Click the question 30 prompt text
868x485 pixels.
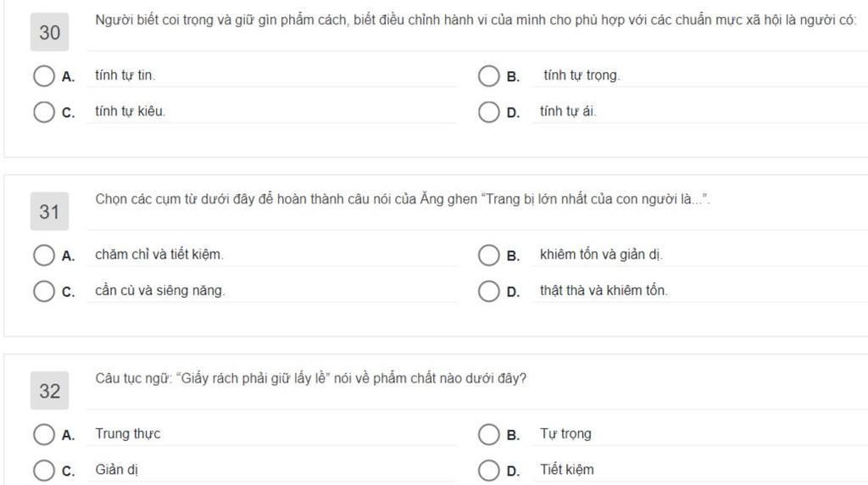[475, 20]
